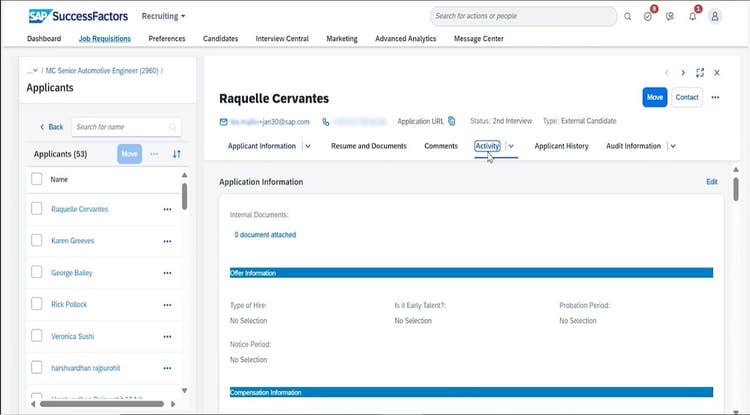
Task: Click the SAP SuccessFactors logo
Action: coord(78,16)
